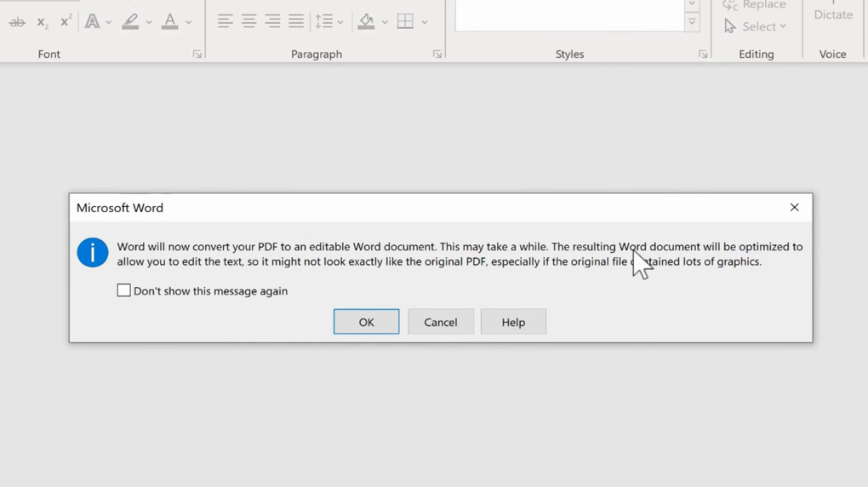Open the Paragraph settings dialog launcher
The image size is (868, 487).
[437, 54]
